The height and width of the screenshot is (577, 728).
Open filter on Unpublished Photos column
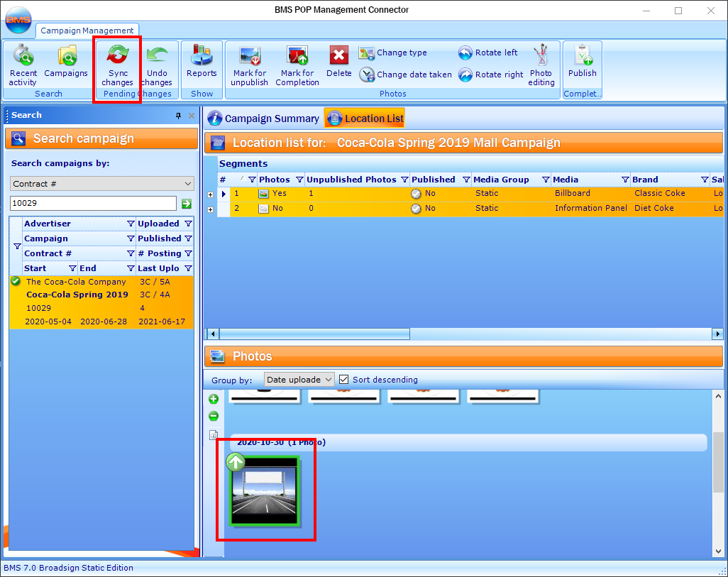(x=405, y=180)
